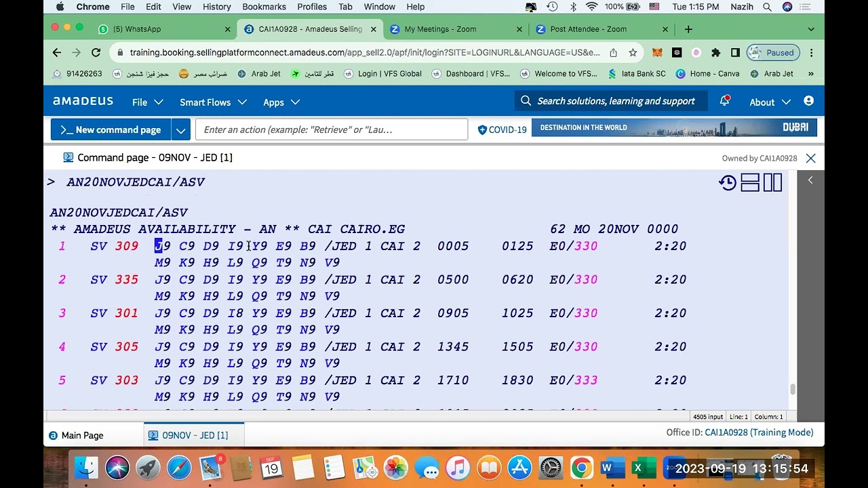Open Chrome History menu in menu bar
This screenshot has height=488, width=868.
[x=217, y=7]
